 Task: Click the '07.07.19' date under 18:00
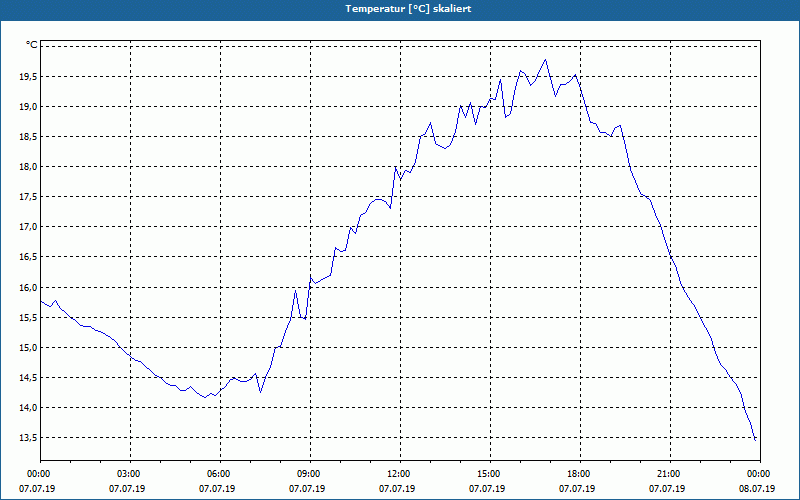pos(577,489)
